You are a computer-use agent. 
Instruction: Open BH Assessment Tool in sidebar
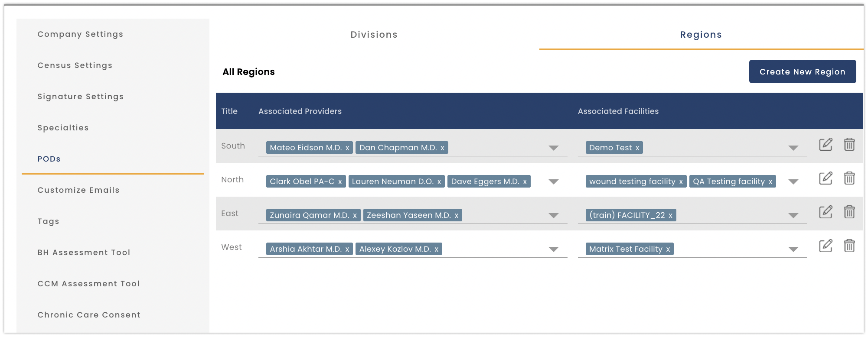click(84, 253)
